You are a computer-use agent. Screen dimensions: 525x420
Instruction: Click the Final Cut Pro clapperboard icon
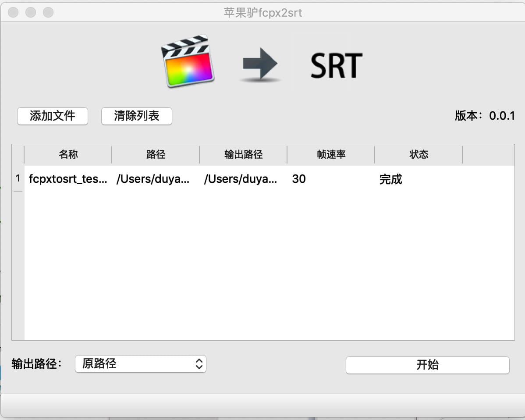[188, 62]
